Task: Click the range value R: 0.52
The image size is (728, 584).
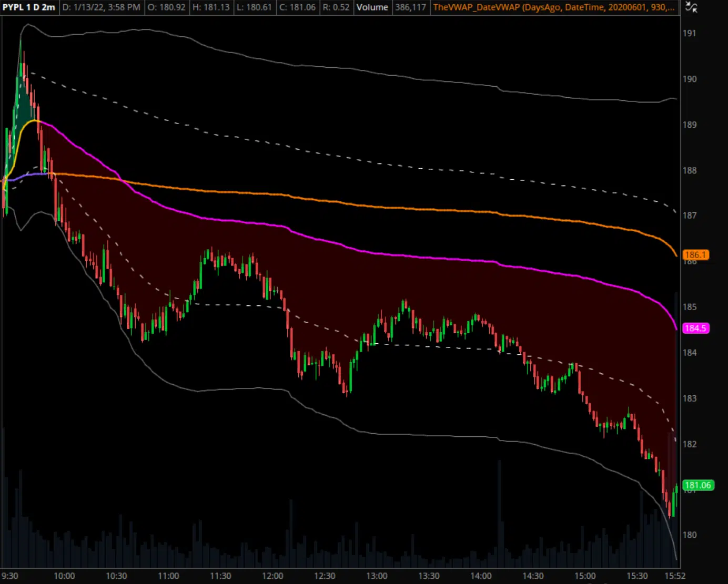Action: tap(336, 7)
